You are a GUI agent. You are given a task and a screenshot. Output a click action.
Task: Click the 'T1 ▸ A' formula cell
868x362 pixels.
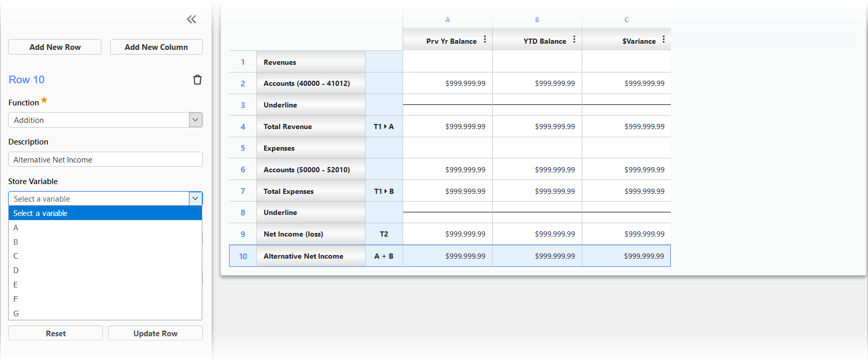click(x=384, y=126)
